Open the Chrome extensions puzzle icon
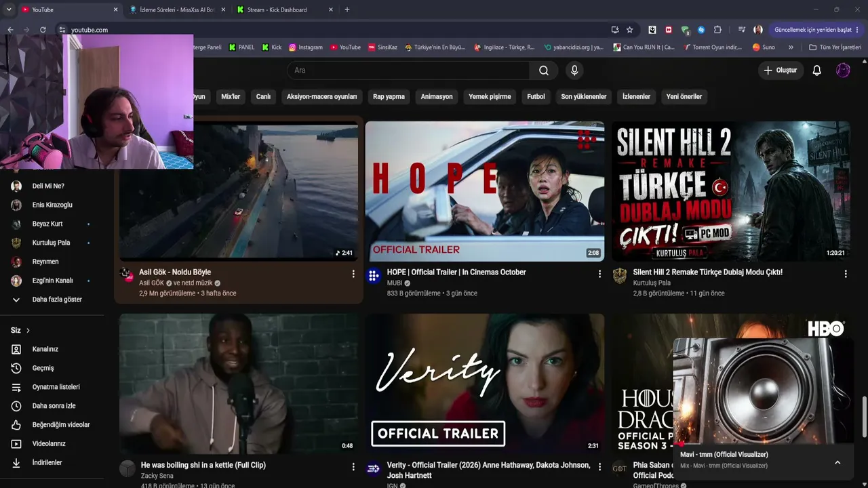This screenshot has height=488, width=868. 717,30
